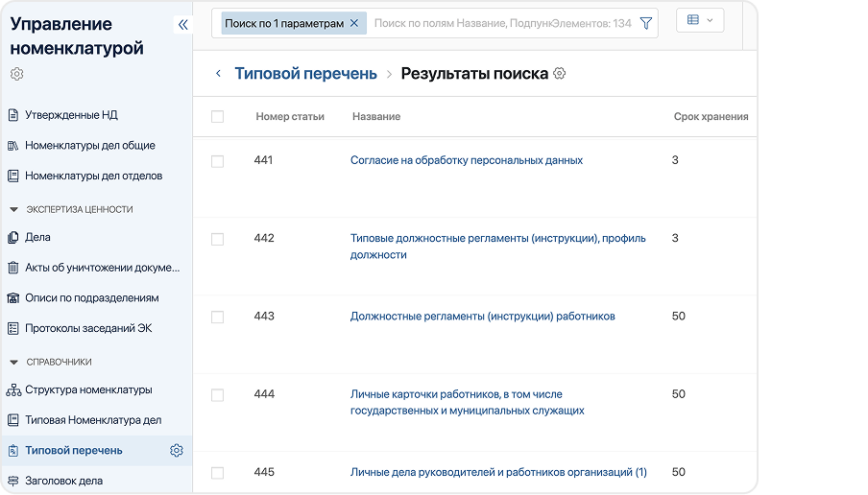This screenshot has width=868, height=495.
Task: Select all rows with header checkbox
Action: pos(217,117)
